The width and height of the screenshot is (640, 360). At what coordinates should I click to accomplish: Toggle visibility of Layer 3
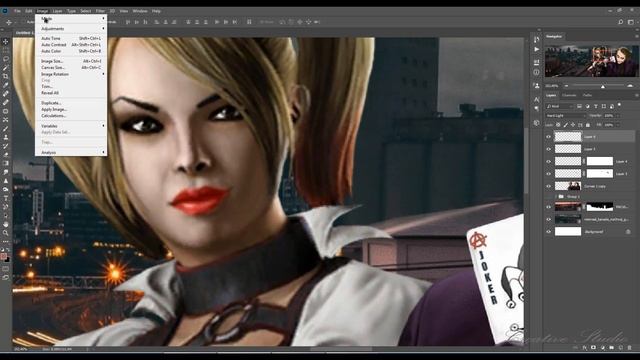click(549, 174)
